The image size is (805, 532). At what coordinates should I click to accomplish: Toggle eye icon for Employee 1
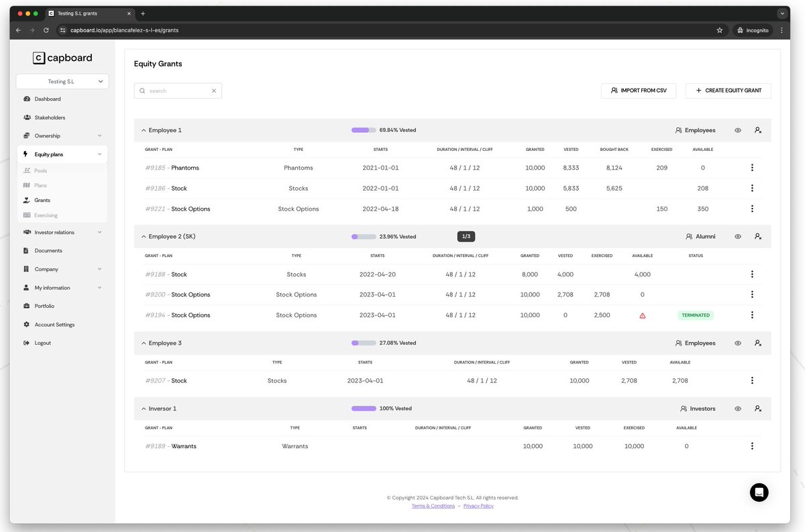point(738,130)
